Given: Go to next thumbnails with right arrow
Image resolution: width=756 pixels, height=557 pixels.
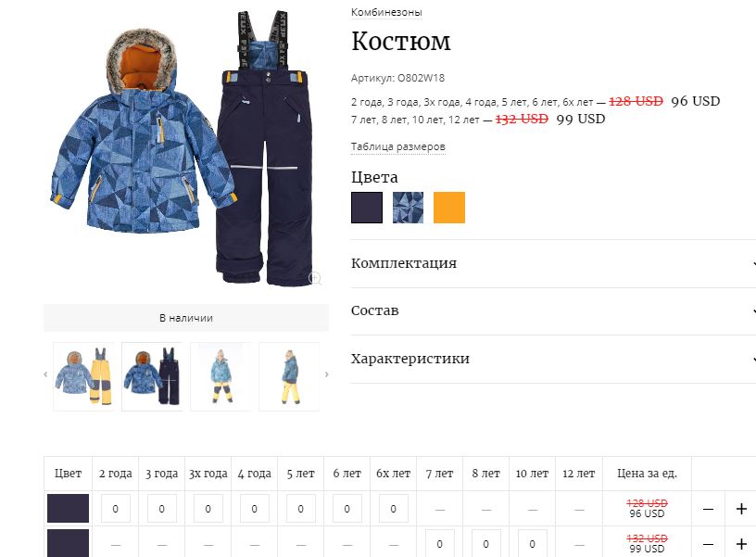Looking at the screenshot, I should tap(326, 374).
